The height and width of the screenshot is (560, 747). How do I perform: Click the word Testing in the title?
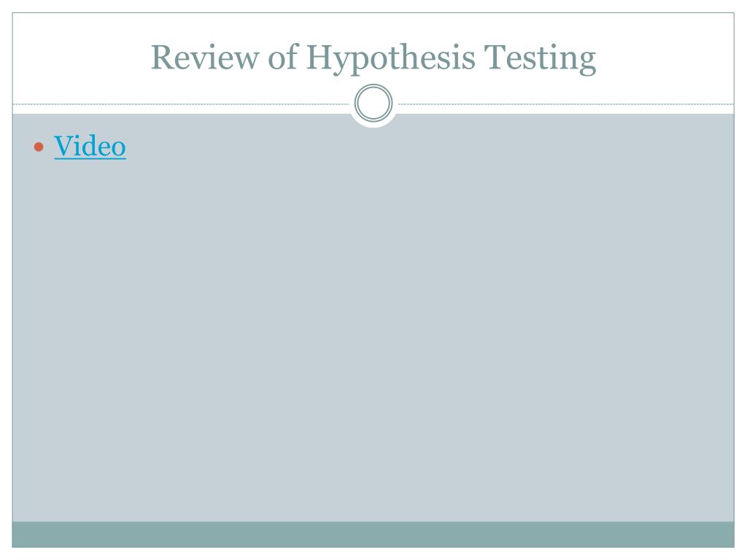click(x=540, y=59)
